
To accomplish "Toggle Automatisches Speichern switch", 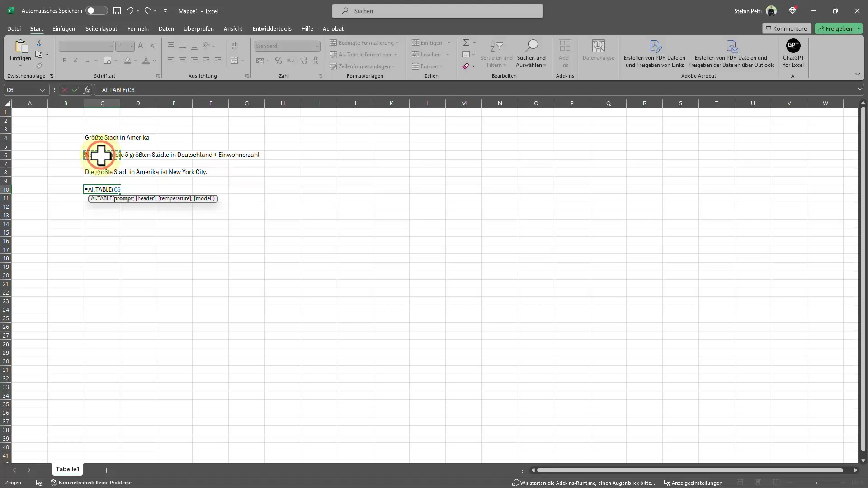I will (x=96, y=10).
